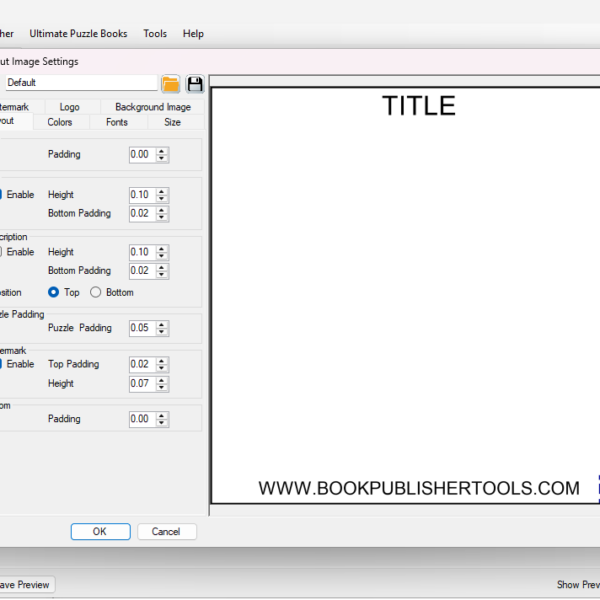Click the open folder icon for presets
600x600 pixels.
pos(170,83)
